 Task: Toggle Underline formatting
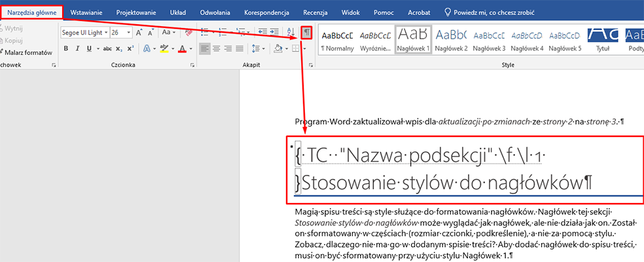(89, 48)
